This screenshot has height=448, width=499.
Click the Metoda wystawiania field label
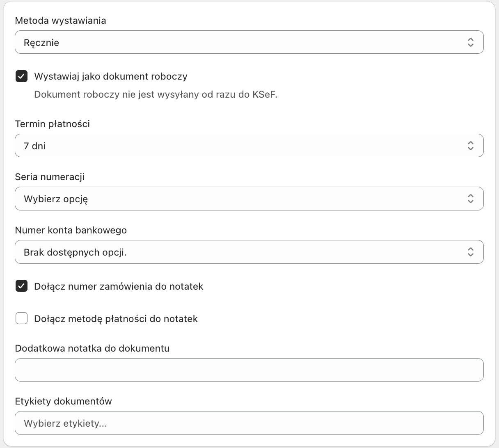coord(60,21)
